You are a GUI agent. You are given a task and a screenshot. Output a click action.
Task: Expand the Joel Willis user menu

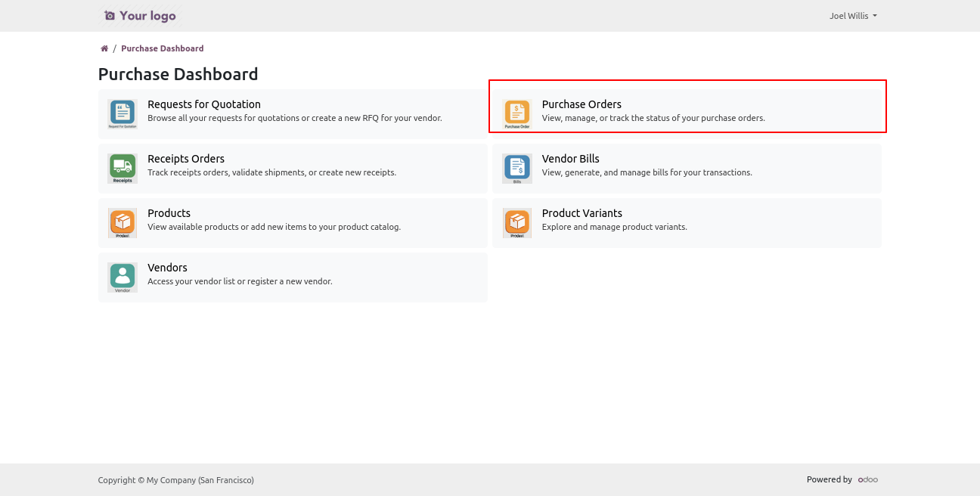(x=852, y=16)
